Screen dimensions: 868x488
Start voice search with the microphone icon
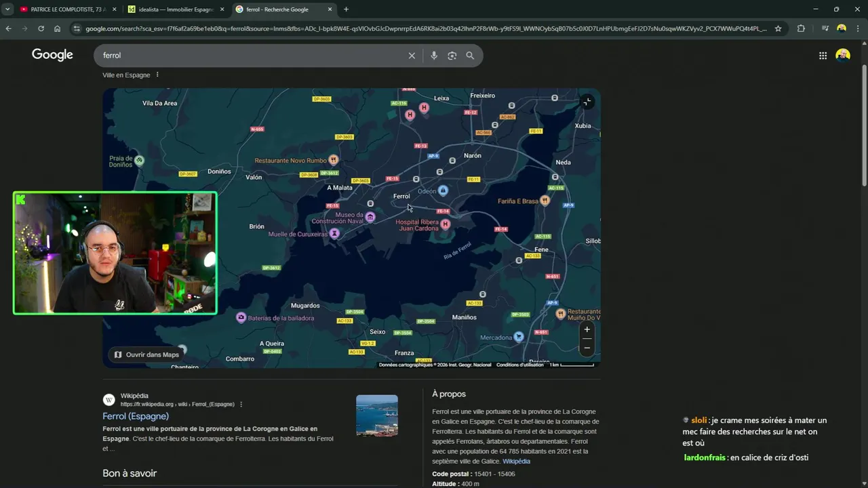coord(434,56)
